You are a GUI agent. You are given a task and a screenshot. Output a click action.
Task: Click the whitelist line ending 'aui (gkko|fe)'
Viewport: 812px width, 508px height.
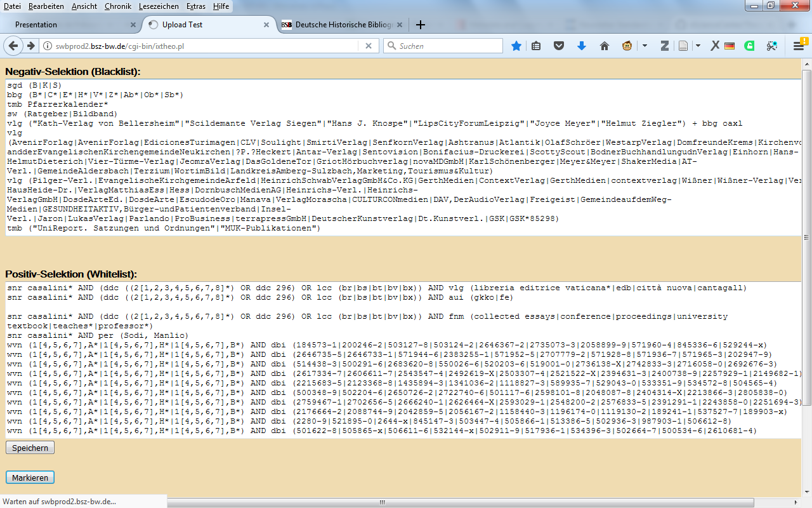260,297
